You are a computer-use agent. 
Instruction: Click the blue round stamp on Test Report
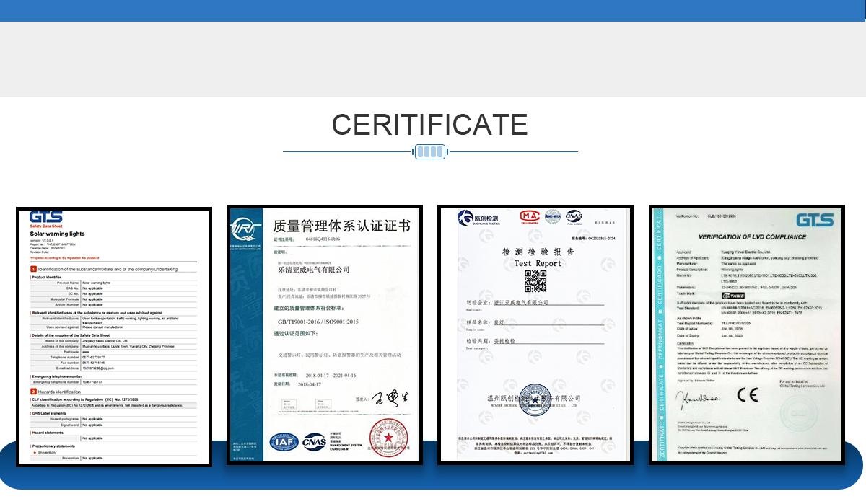536,402
